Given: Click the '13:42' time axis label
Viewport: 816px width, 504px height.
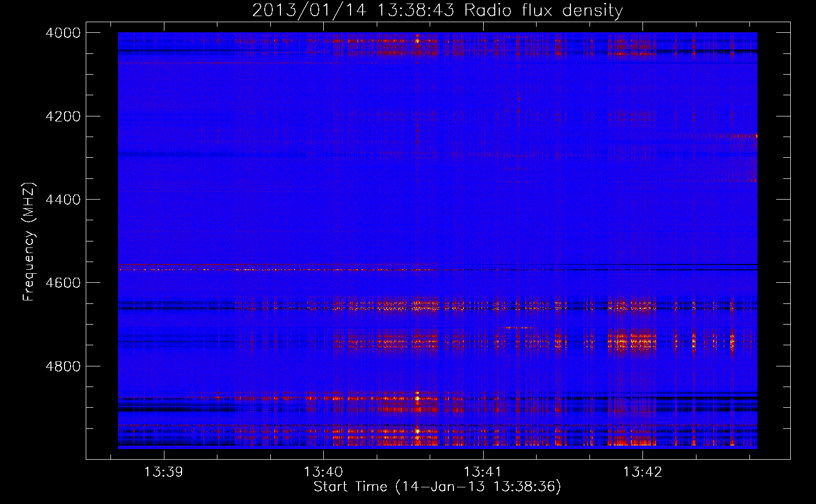Looking at the screenshot, I should (643, 472).
